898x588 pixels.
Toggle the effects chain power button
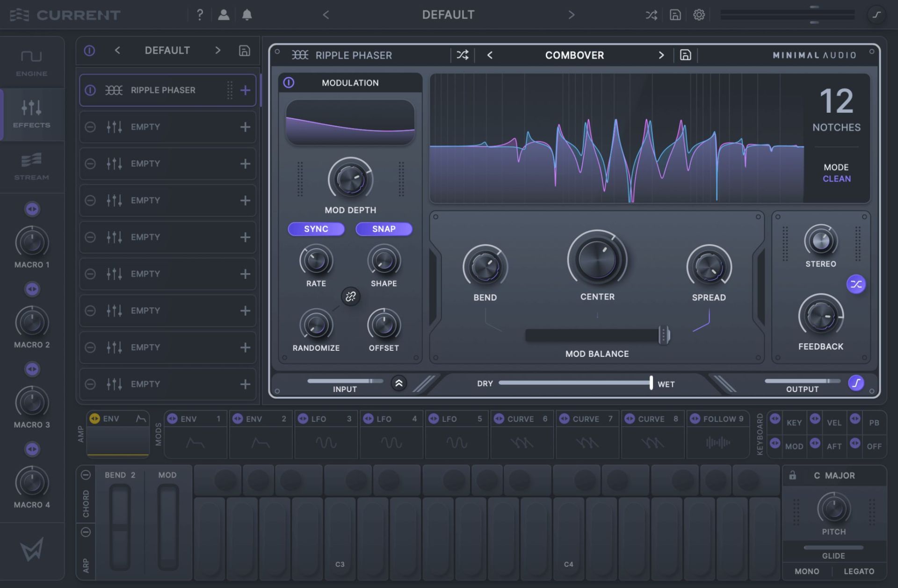click(89, 51)
